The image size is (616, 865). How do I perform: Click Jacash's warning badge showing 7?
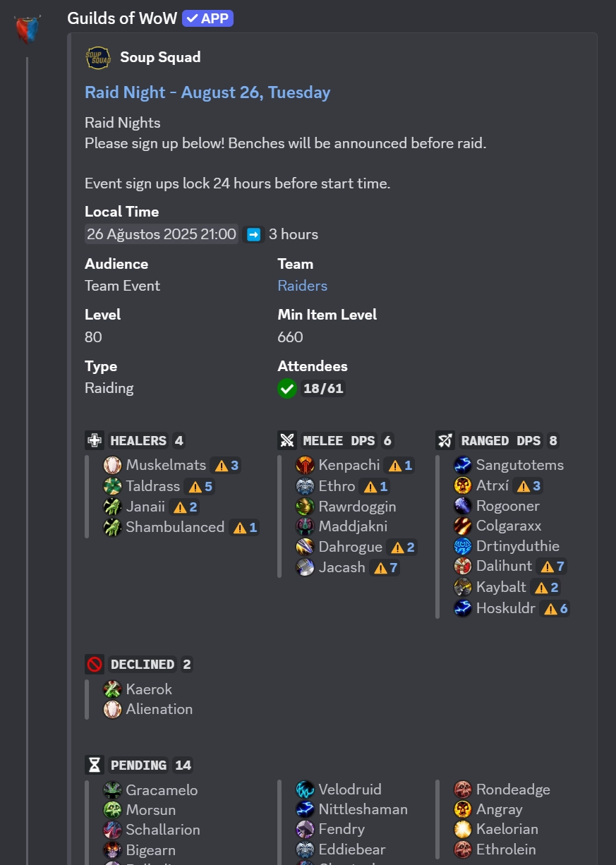tap(384, 567)
